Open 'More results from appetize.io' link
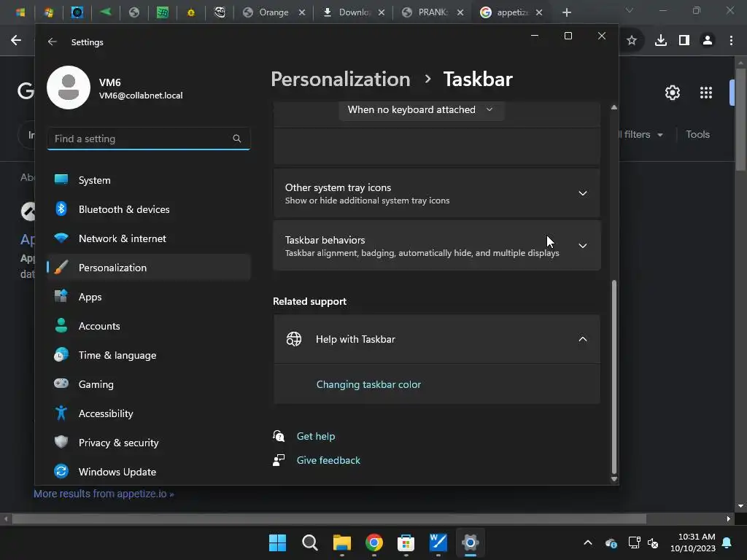 coord(104,494)
